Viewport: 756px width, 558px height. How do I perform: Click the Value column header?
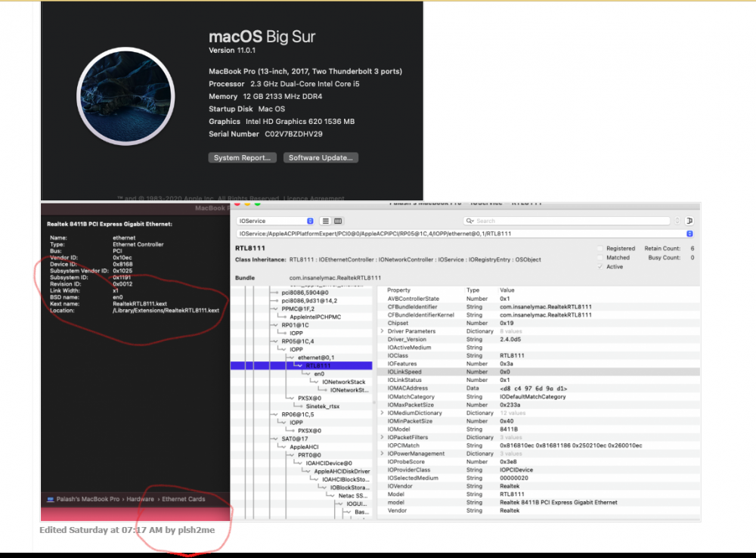(507, 290)
